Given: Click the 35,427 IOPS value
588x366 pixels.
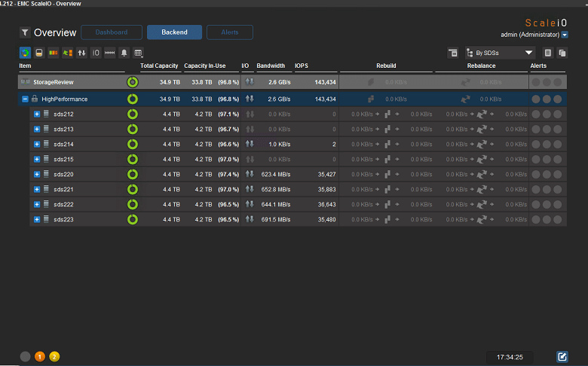Looking at the screenshot, I should 326,174.
